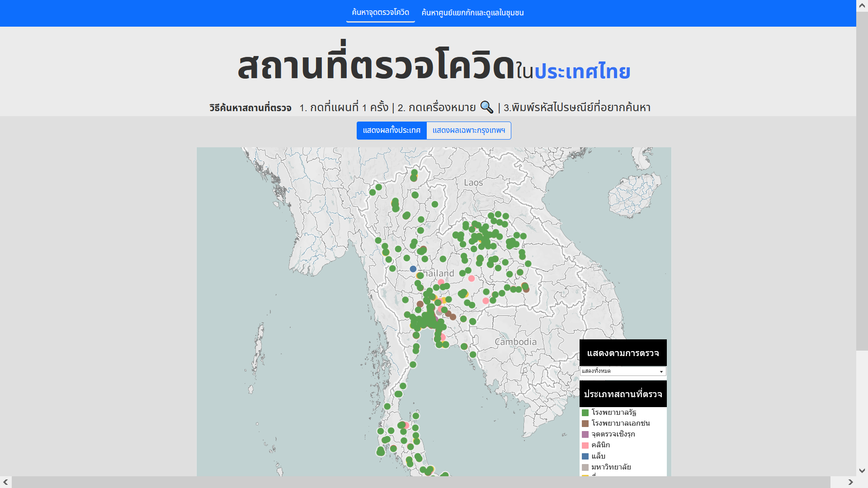The width and height of the screenshot is (868, 488).
Task: Open the ค้นหาจุดตรวจโควิด tab
Action: (x=380, y=13)
